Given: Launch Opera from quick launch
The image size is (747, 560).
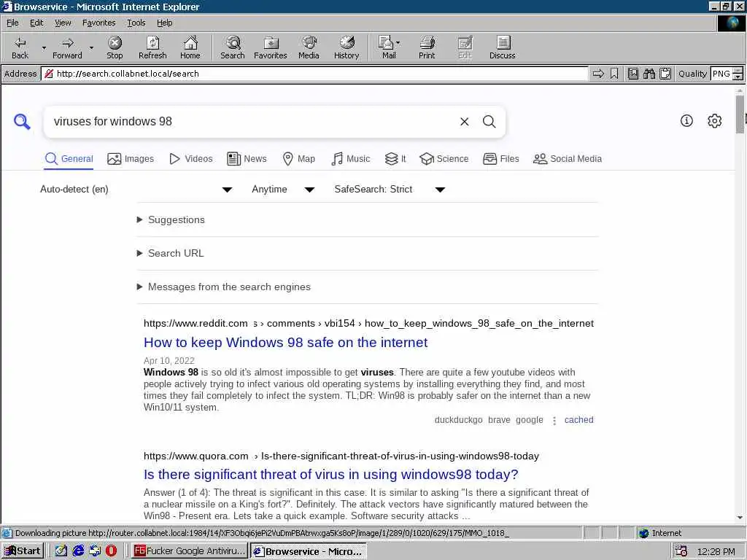Looking at the screenshot, I should pyautogui.click(x=111, y=551).
